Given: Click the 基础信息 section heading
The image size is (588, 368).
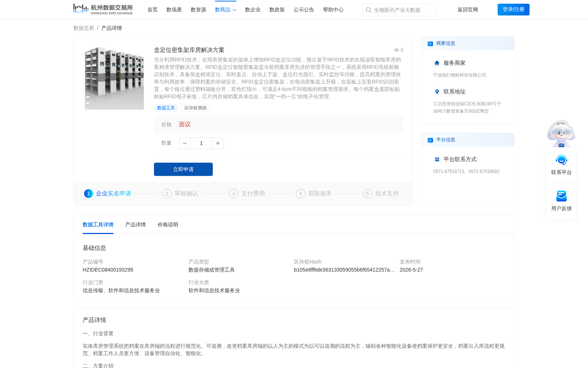Looking at the screenshot, I should (94, 248).
